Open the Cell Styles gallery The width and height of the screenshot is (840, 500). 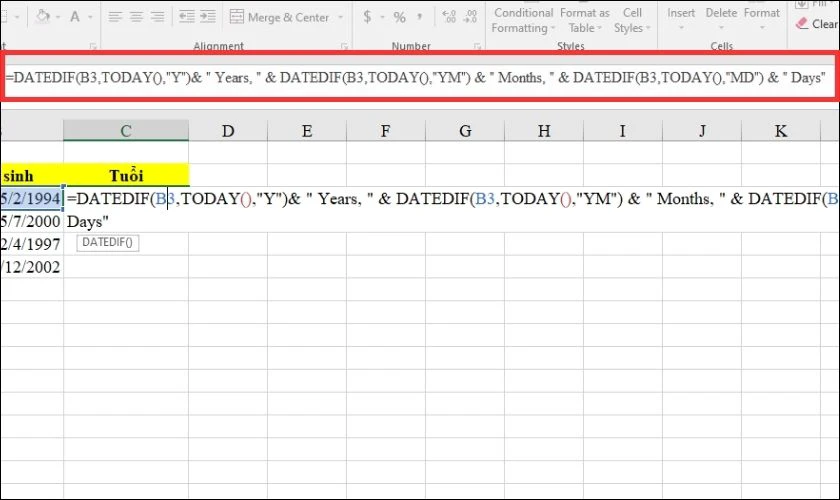pyautogui.click(x=632, y=20)
